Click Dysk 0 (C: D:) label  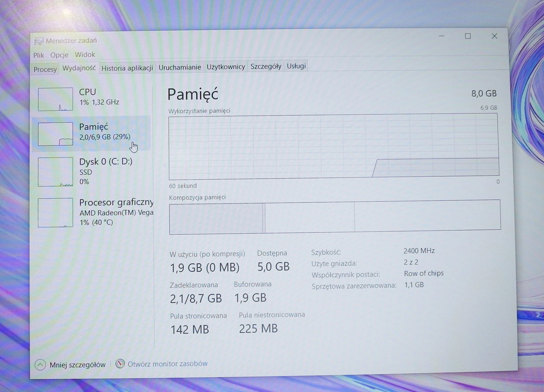[106, 162]
